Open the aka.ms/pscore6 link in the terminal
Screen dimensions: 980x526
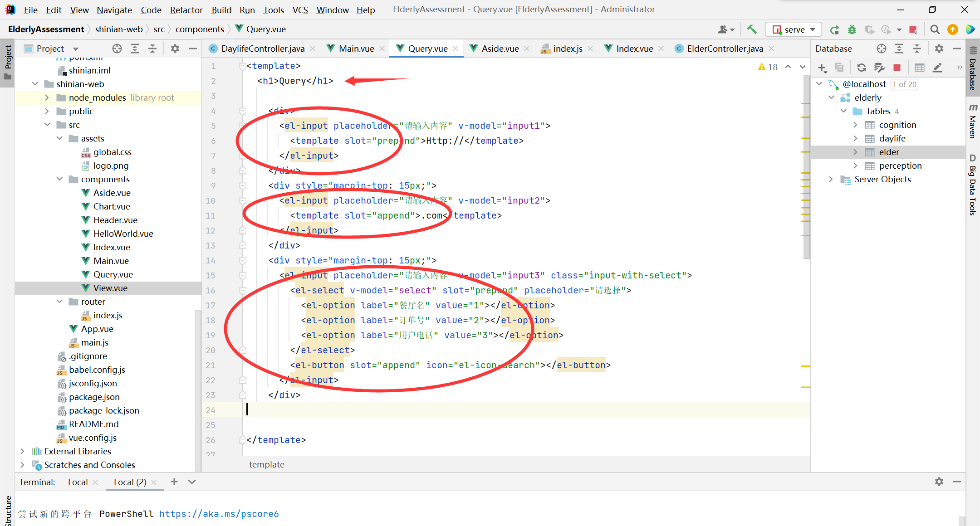(x=219, y=514)
